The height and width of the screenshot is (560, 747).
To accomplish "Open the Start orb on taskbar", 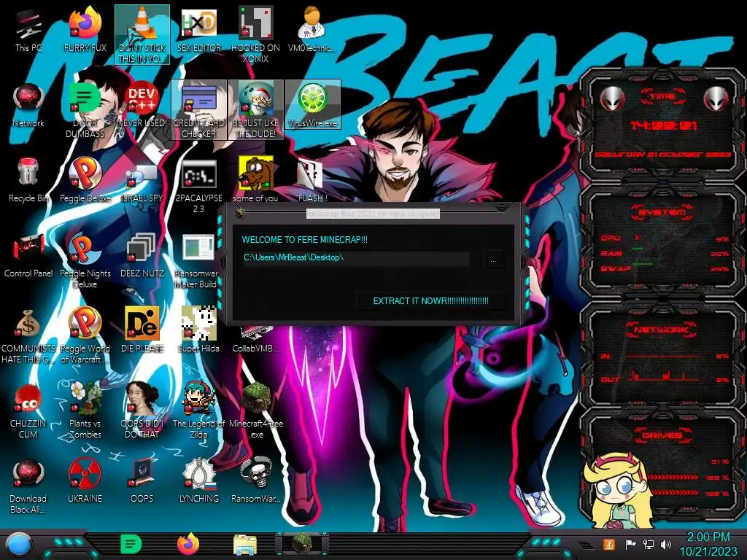I will point(19,545).
